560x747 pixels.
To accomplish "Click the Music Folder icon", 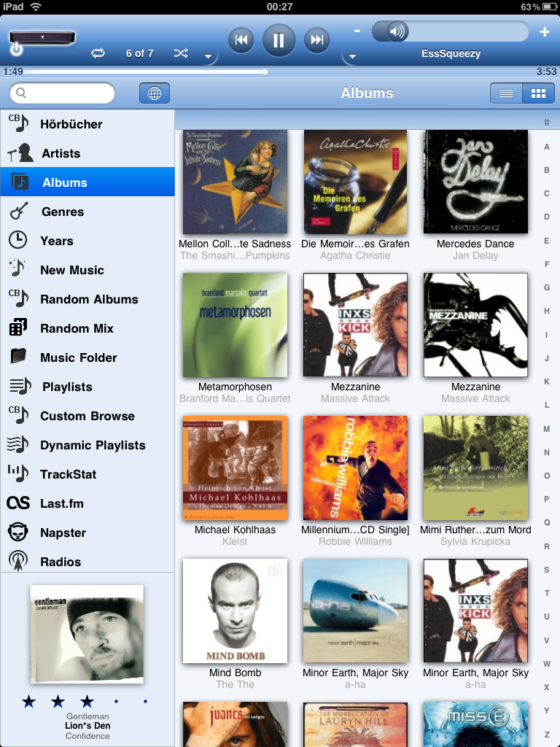I will [x=18, y=356].
